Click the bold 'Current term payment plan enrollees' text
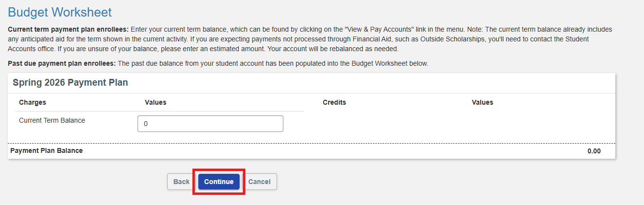The width and height of the screenshot is (644, 205). [69, 30]
